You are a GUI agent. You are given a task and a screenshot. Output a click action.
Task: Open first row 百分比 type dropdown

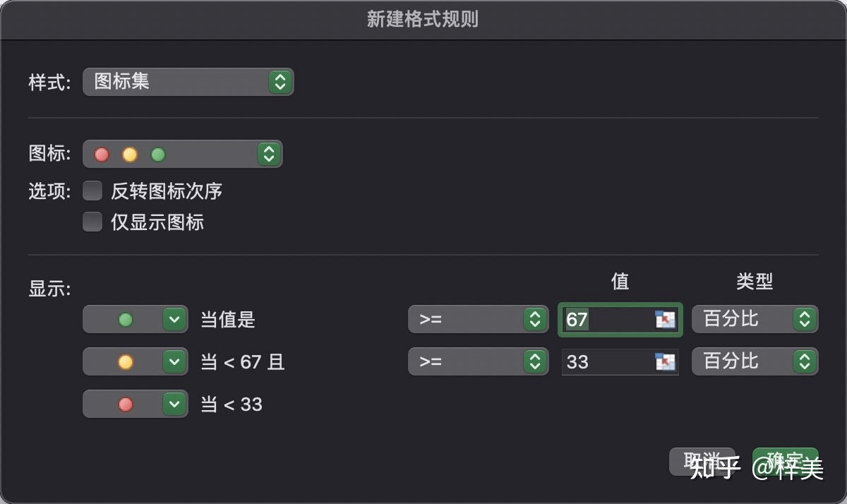pyautogui.click(x=755, y=320)
